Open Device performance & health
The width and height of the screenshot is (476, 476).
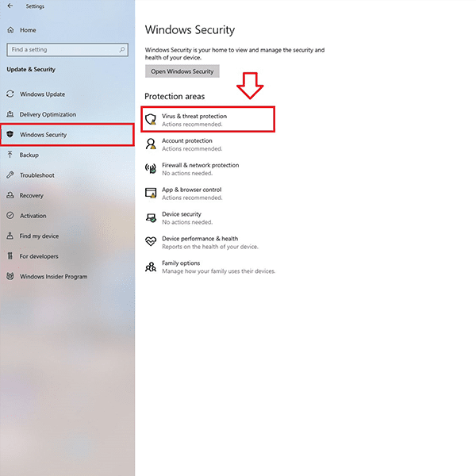tap(202, 242)
